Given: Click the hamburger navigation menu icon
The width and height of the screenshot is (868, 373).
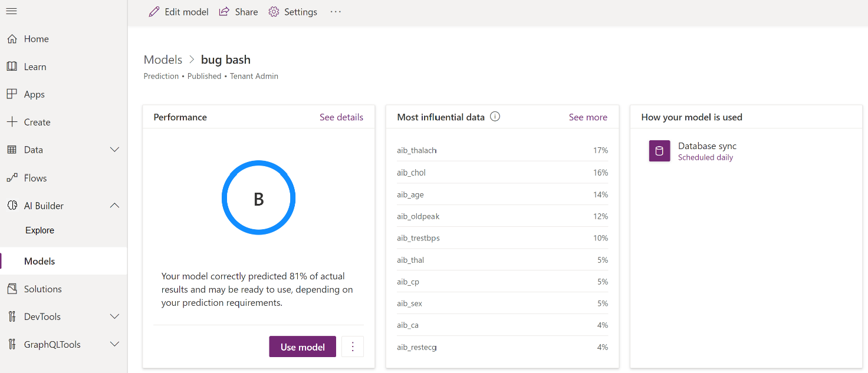Looking at the screenshot, I should coord(11,11).
